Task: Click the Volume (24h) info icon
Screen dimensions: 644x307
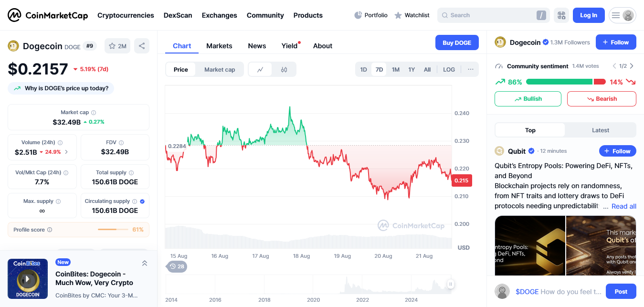Action: pyautogui.click(x=60, y=143)
